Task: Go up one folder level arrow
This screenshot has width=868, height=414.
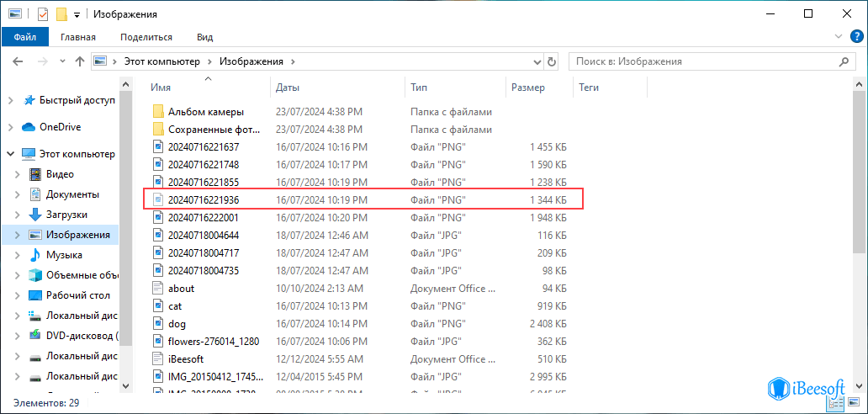Action: (80, 61)
